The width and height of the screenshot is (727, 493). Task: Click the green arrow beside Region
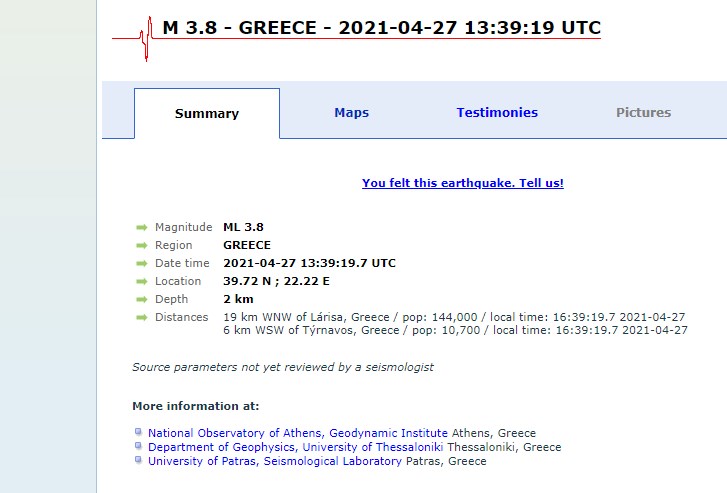pos(141,246)
